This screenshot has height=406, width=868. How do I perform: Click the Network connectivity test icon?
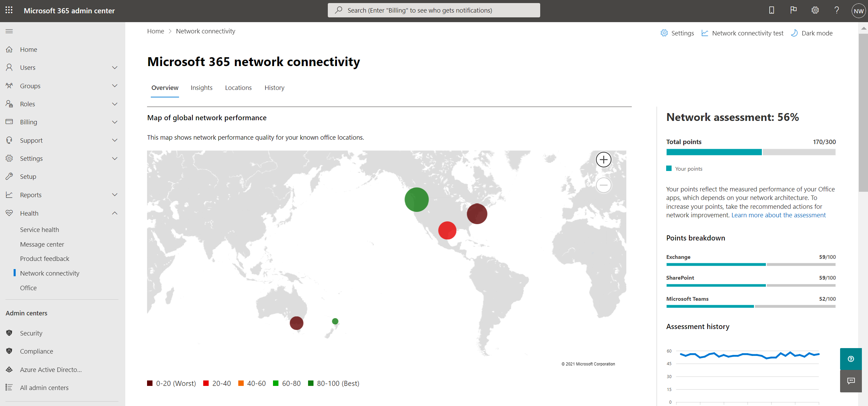click(705, 33)
